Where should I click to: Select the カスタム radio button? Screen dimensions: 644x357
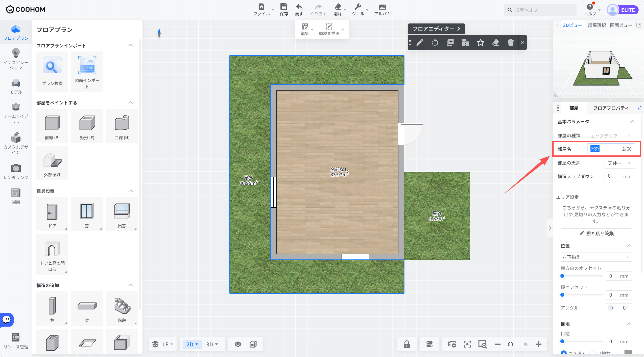tap(563, 353)
